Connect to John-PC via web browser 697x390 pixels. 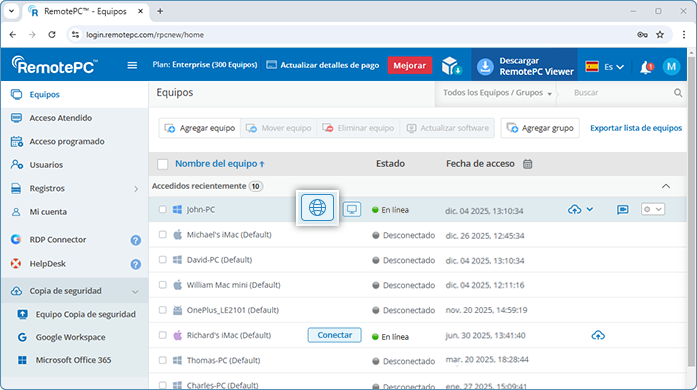[317, 208]
